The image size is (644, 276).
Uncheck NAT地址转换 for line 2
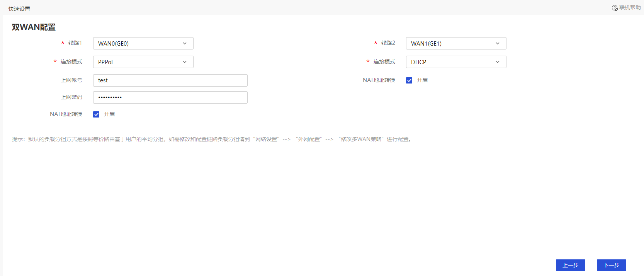tap(409, 80)
